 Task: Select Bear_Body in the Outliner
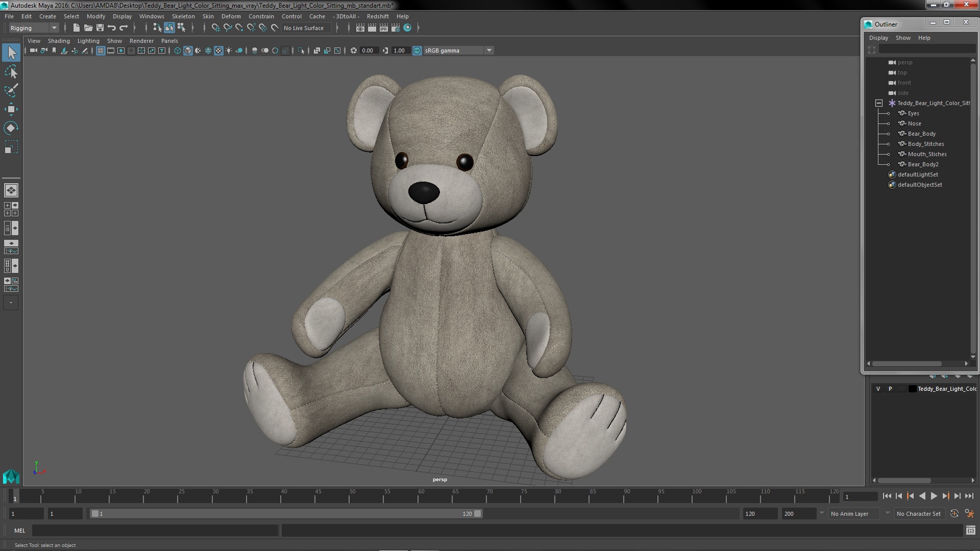(x=921, y=134)
